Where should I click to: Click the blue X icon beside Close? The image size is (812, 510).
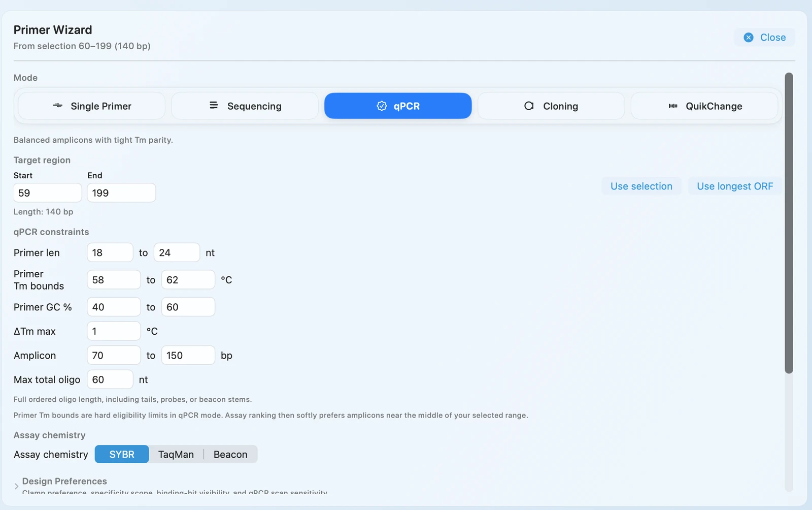tap(749, 38)
